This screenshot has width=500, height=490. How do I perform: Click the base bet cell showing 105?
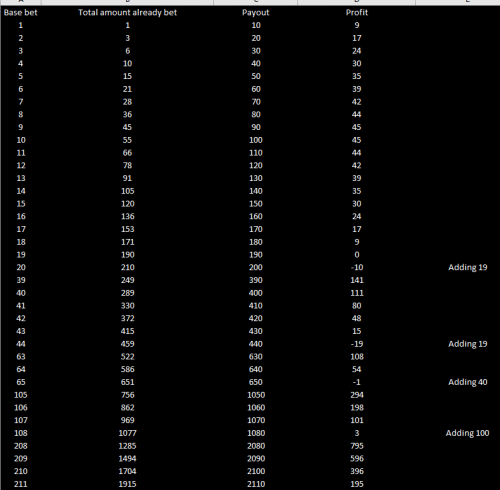pos(21,395)
